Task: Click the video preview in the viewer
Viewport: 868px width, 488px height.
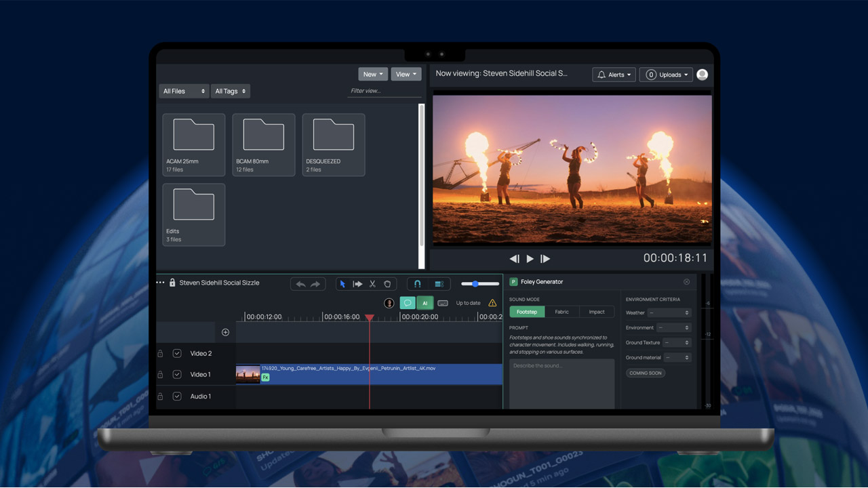Action: pos(572,169)
